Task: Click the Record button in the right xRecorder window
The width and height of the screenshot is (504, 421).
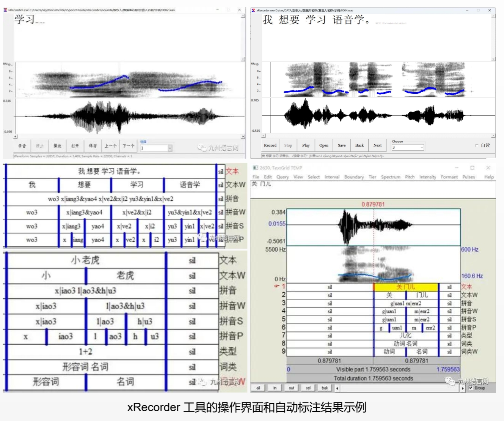Action: pos(270,145)
